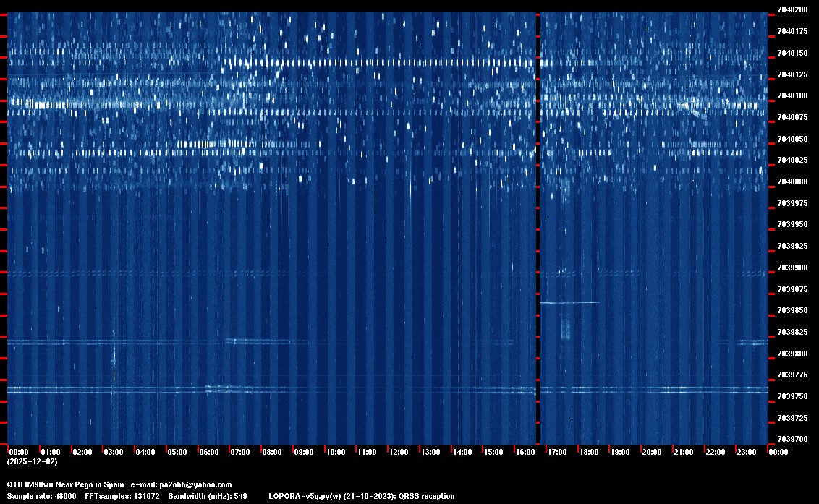
Task: Click the Bandwidth (mHz): 549 text
Action: pyautogui.click(x=208, y=496)
